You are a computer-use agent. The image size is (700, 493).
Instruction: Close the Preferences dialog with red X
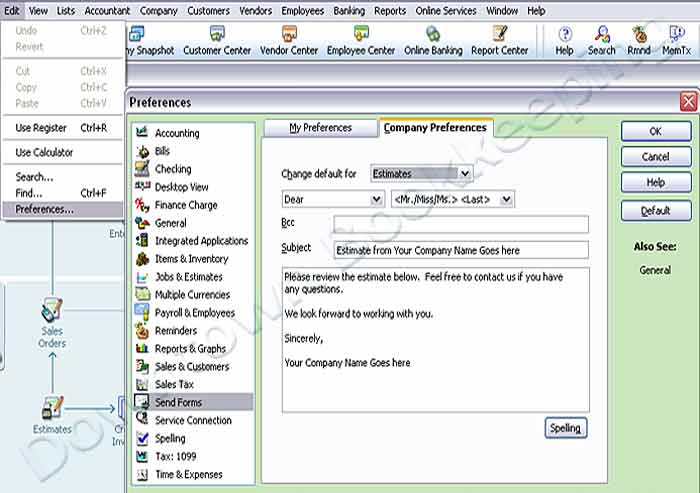coord(689,102)
